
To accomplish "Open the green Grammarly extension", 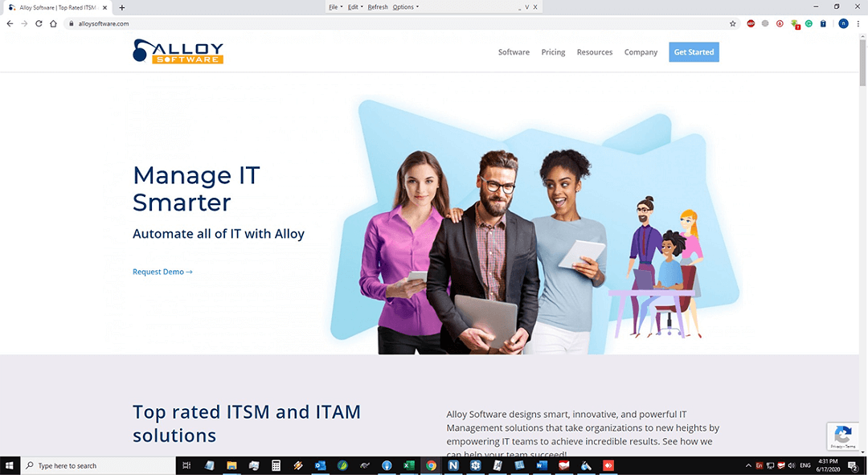I will tap(809, 23).
